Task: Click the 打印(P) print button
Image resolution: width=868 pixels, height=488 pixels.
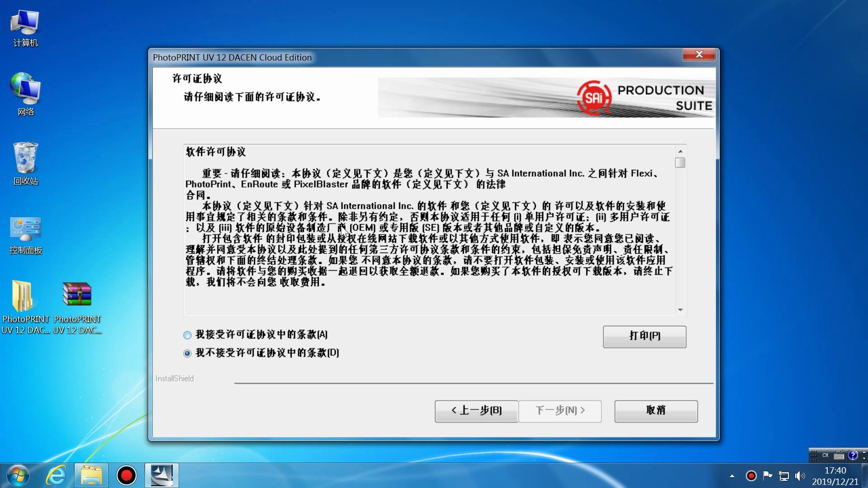Action: point(644,336)
